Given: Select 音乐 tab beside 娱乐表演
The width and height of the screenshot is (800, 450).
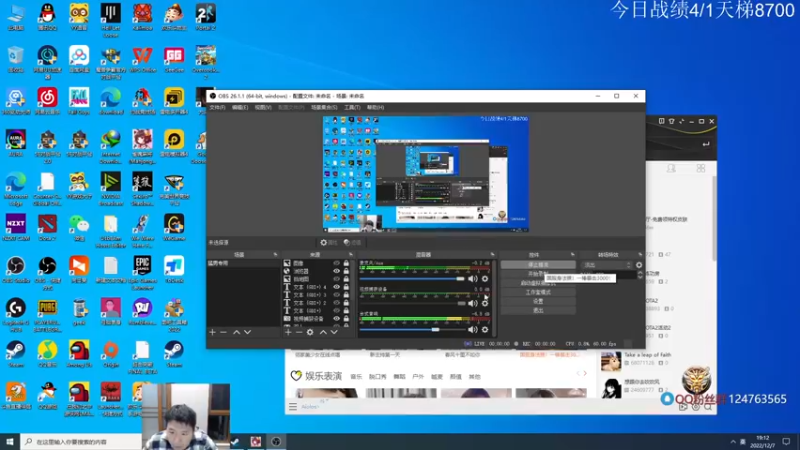Looking at the screenshot, I should [x=356, y=377].
